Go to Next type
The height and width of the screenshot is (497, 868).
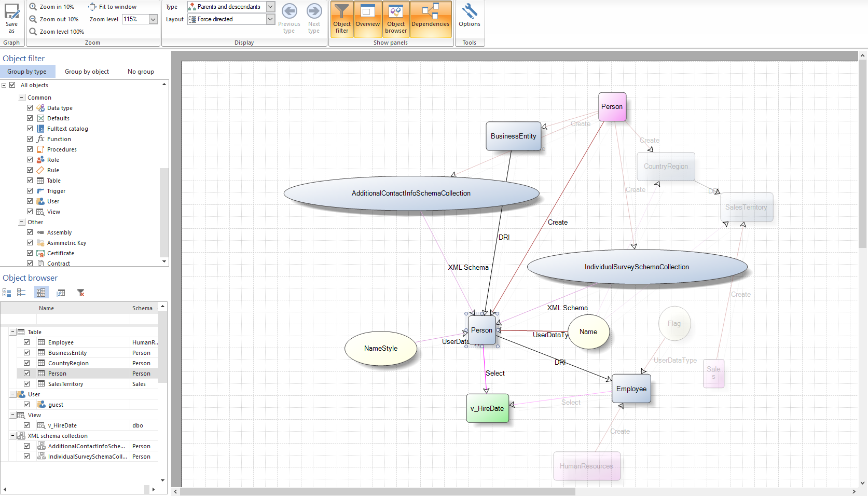click(314, 19)
